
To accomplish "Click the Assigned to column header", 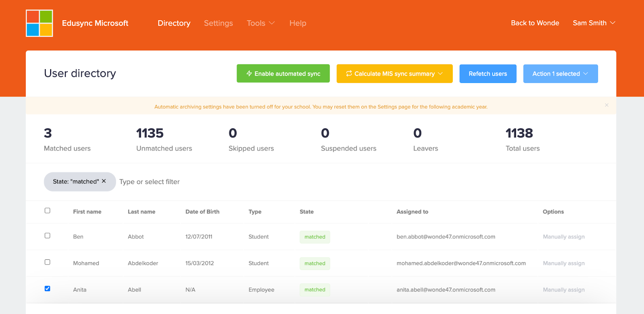I will click(x=413, y=212).
